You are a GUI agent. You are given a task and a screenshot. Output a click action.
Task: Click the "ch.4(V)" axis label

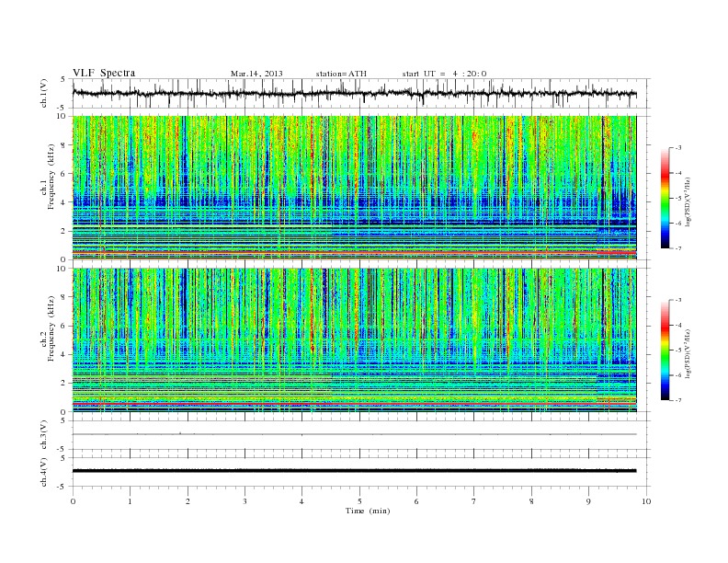[x=44, y=472]
